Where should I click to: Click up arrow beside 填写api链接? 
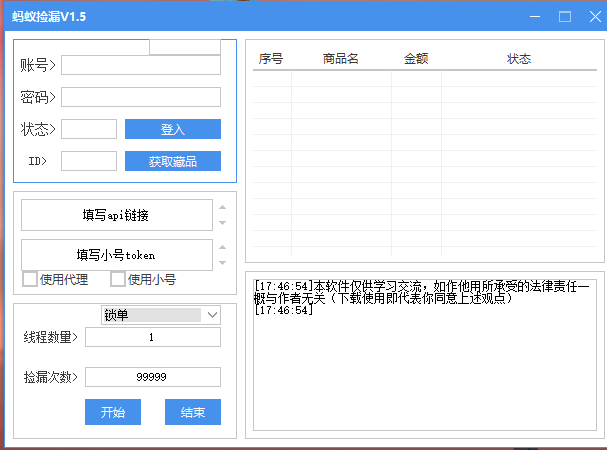coord(223,207)
